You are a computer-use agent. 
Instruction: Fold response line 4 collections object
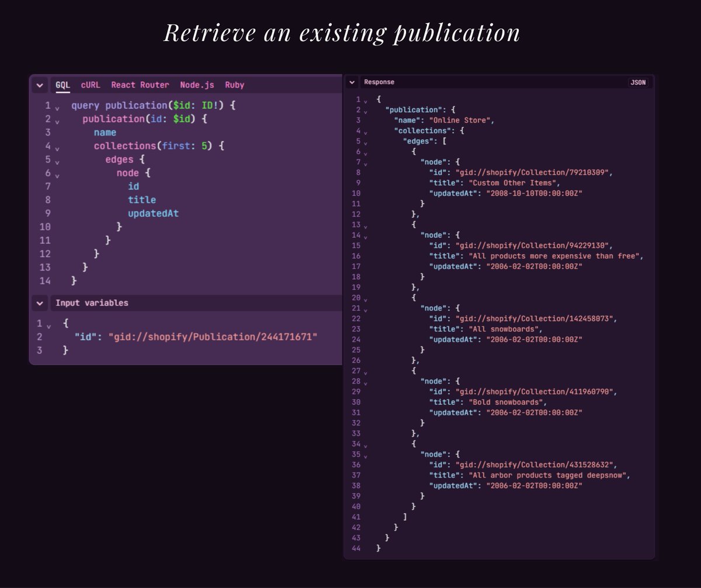366,132
